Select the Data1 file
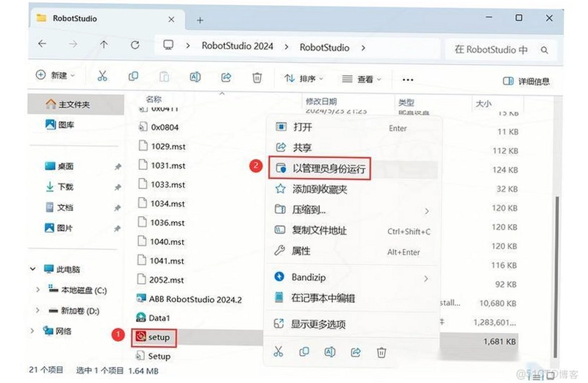This screenshot has height=383, width=588. coord(153,318)
